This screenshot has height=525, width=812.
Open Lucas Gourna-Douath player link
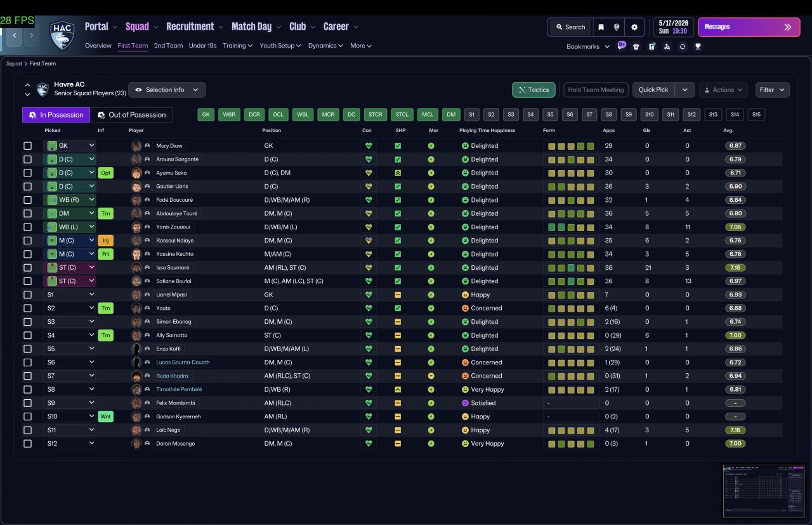[x=184, y=362]
